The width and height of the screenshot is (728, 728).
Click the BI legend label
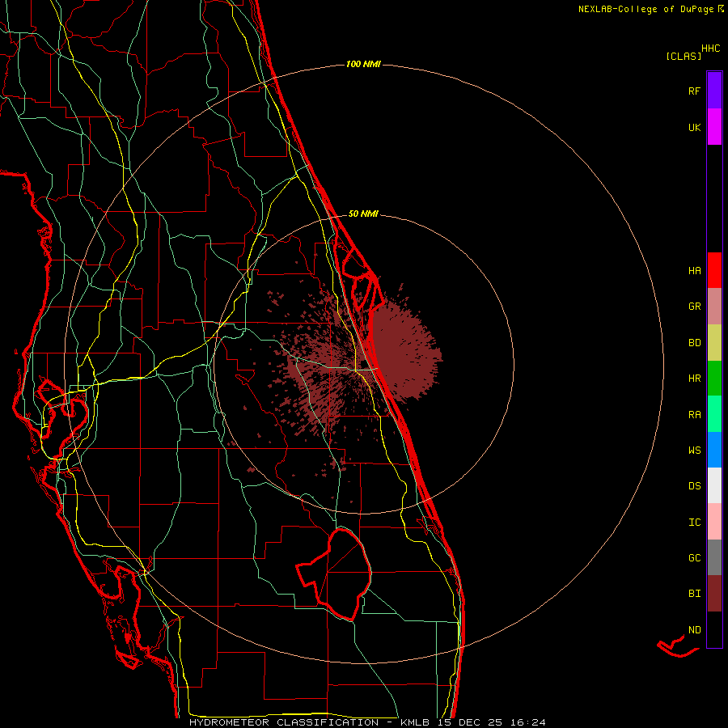pos(694,594)
